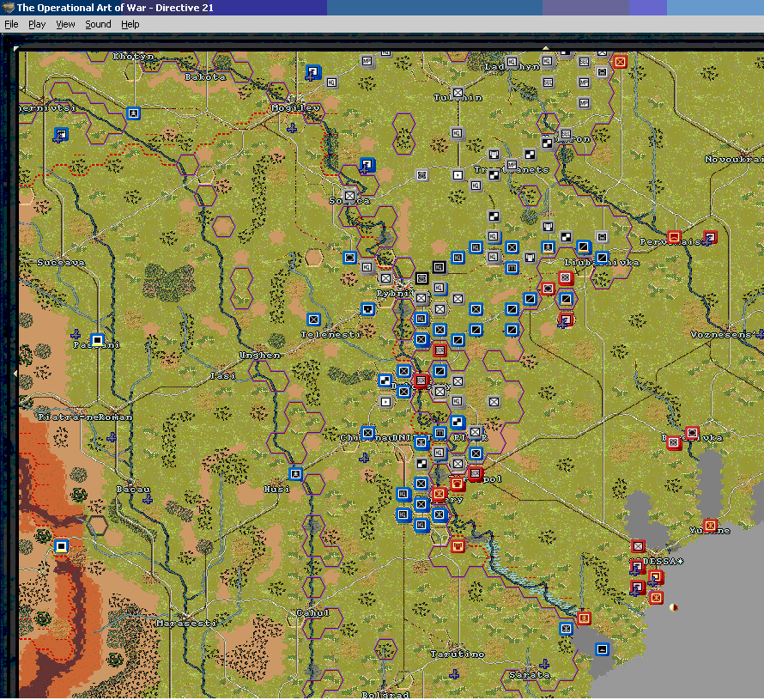Viewport: 764px width, 700px height.
Task: Click scroll arrow on map's top edge
Action: pos(546,48)
